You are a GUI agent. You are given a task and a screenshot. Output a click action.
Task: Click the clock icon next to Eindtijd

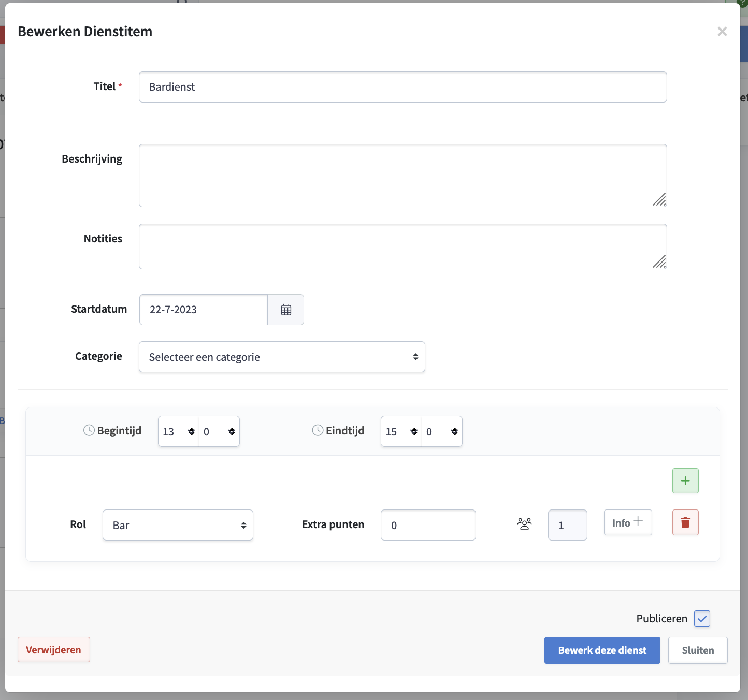[318, 430]
